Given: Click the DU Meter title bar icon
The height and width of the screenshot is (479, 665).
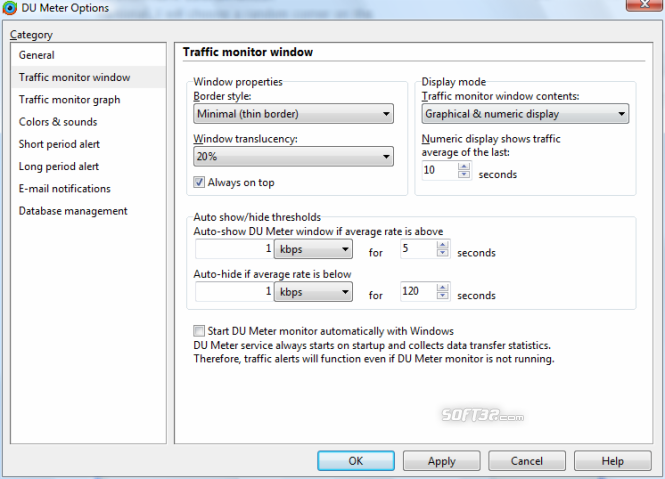Looking at the screenshot, I should [9, 8].
